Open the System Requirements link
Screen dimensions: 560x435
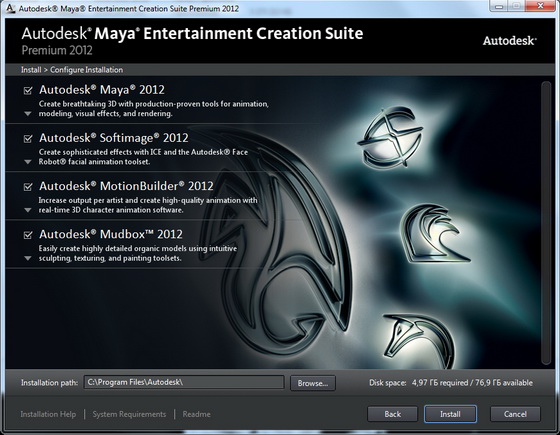click(x=129, y=414)
